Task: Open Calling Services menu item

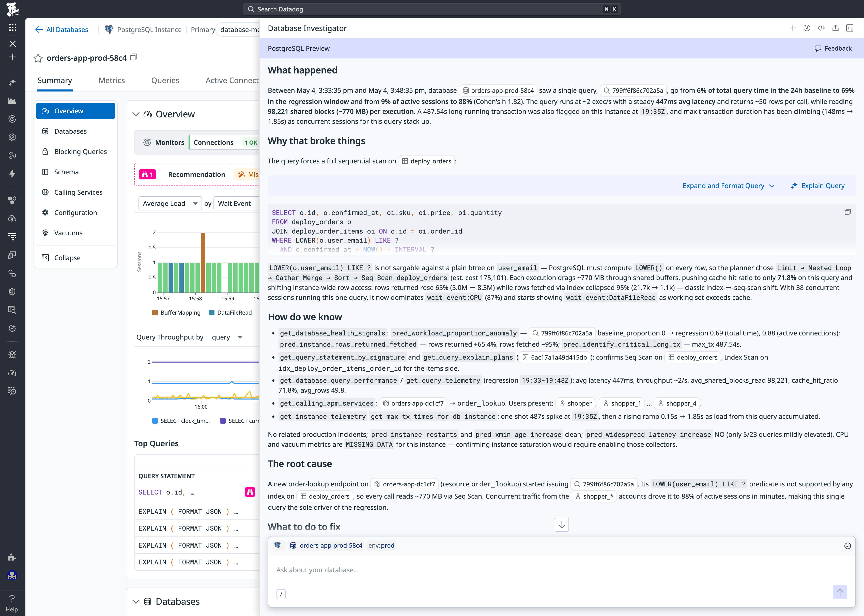Action: click(x=75, y=192)
